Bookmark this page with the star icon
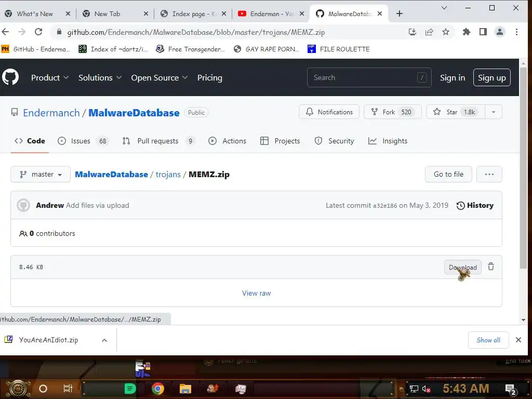The image size is (532, 399). [x=446, y=32]
